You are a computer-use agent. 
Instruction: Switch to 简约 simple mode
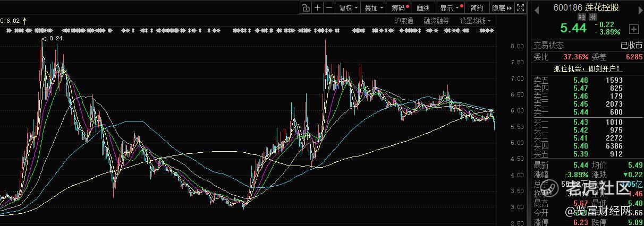[x=477, y=8]
